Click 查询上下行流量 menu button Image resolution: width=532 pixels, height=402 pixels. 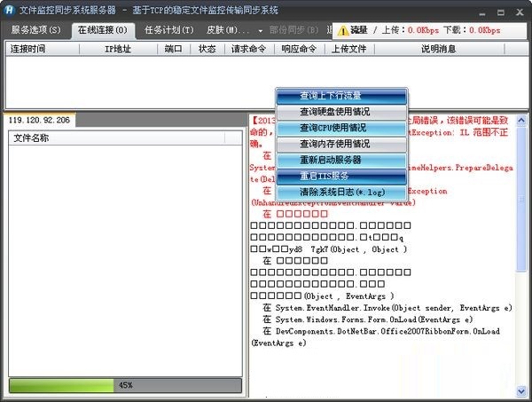341,96
